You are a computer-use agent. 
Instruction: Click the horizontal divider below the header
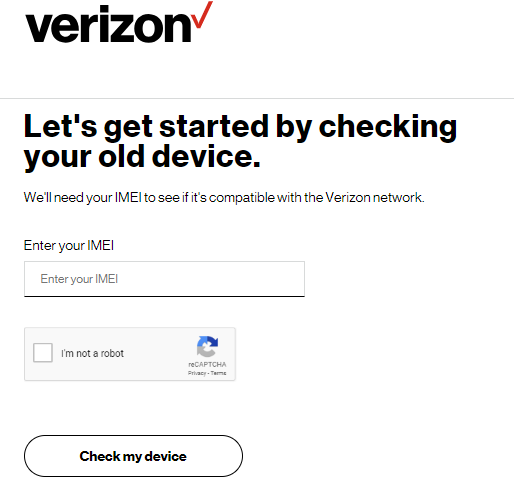tap(257, 98)
